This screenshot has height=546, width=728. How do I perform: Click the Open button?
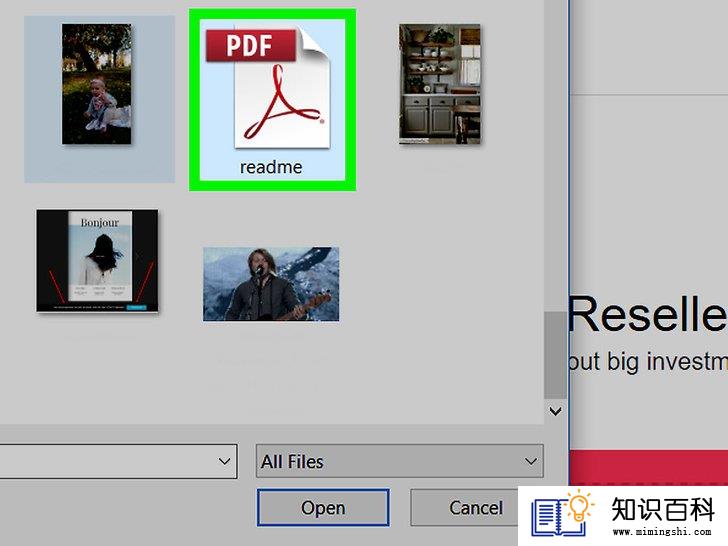(x=323, y=507)
